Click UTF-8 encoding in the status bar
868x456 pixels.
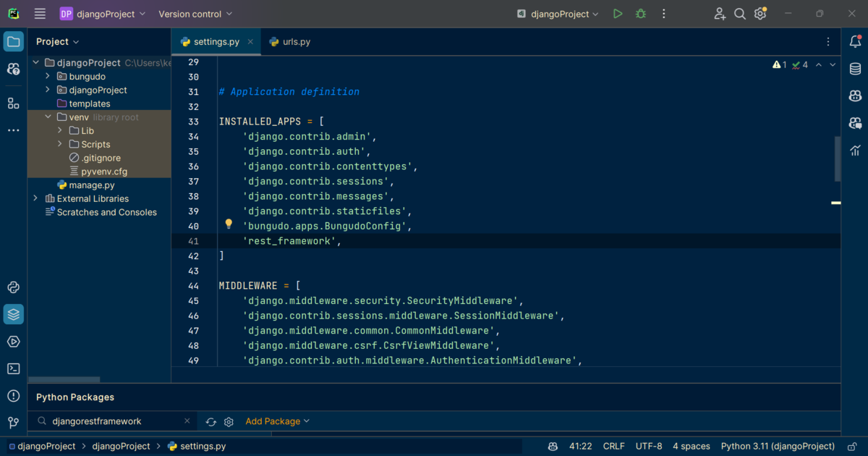(649, 446)
